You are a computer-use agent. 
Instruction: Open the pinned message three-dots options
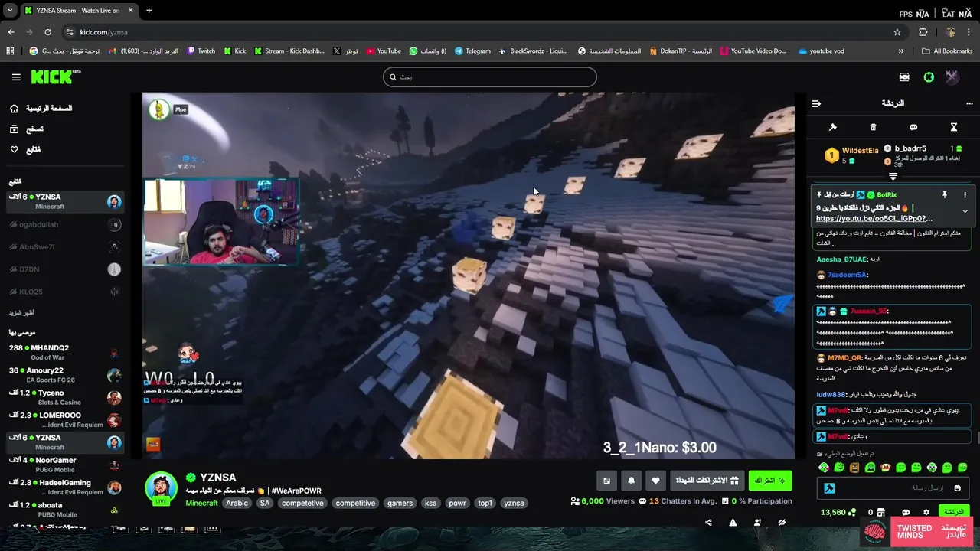(x=965, y=195)
